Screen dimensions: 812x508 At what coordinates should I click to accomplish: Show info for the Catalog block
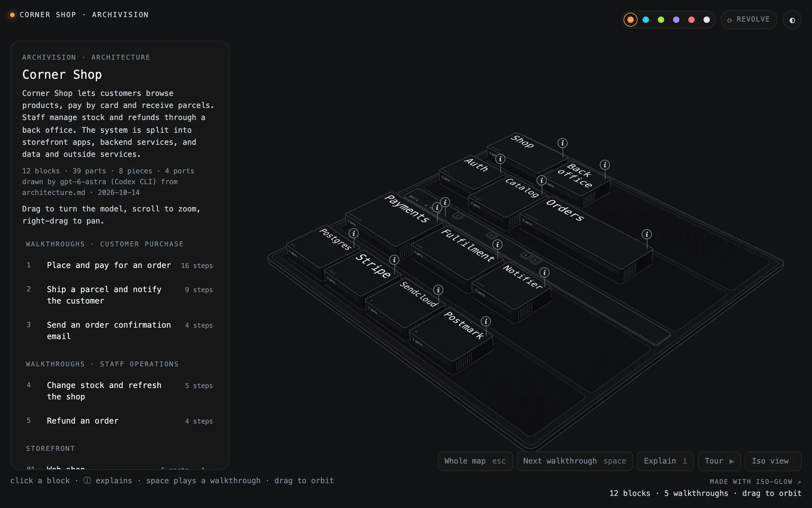click(542, 180)
